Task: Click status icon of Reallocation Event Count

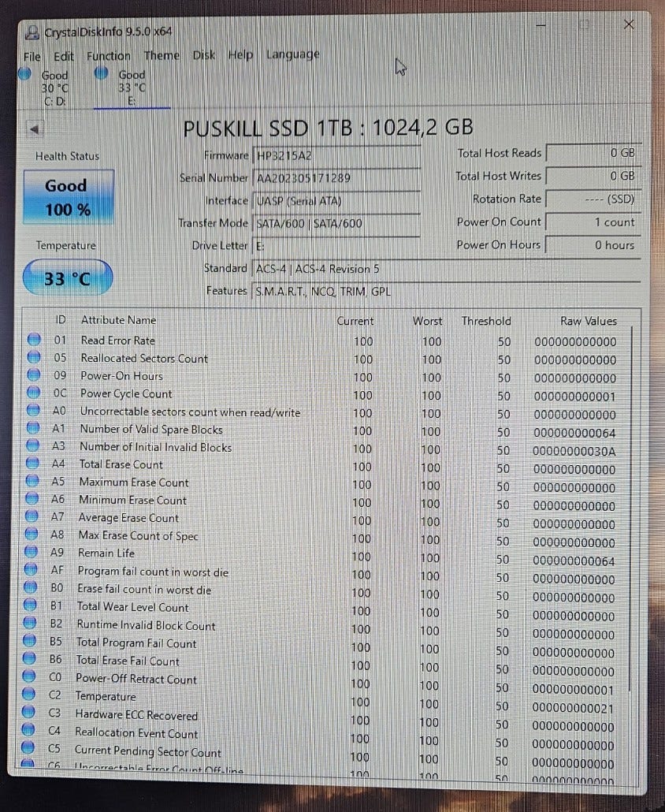Action: [28, 730]
